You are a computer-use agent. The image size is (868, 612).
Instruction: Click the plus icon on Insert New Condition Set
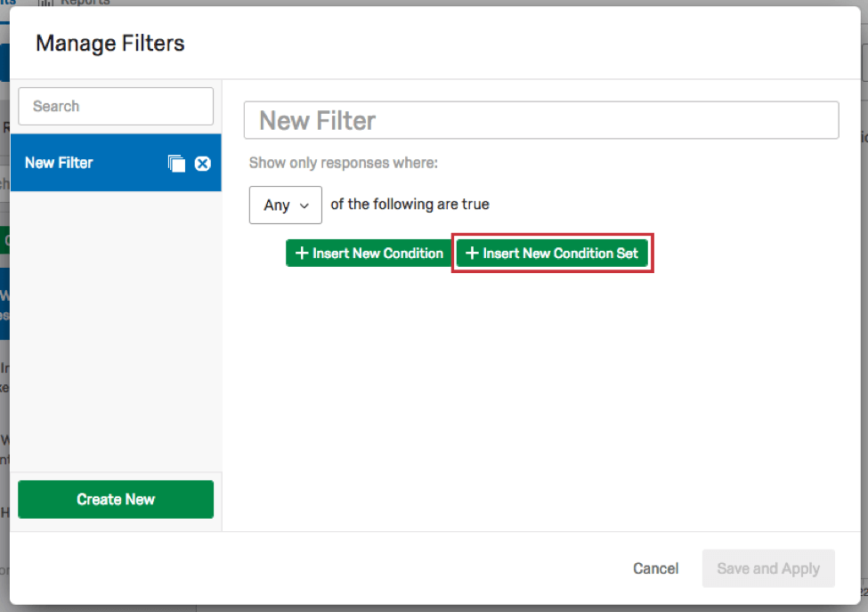point(471,253)
